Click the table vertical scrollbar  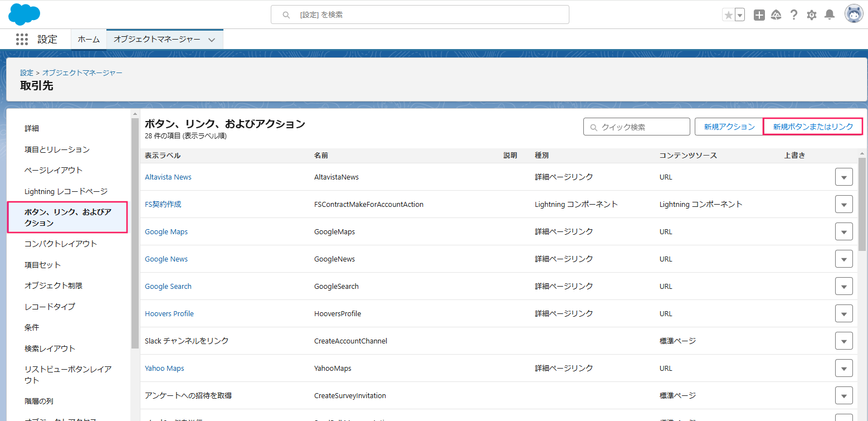(862, 204)
